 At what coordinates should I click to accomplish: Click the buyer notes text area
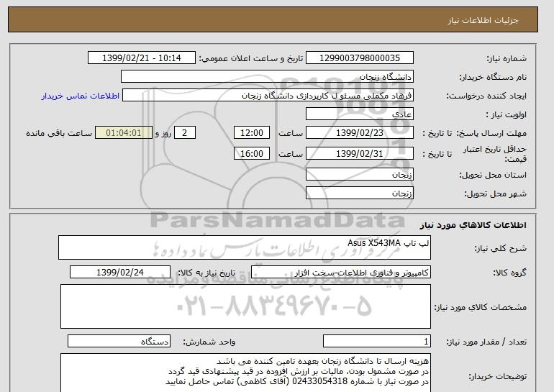[245, 373]
